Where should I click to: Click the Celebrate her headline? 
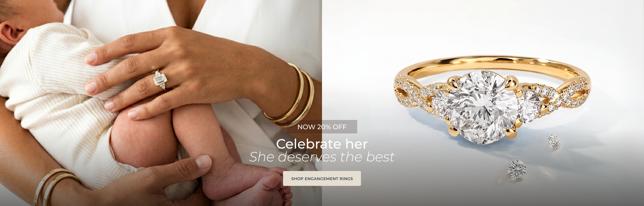coord(322,144)
